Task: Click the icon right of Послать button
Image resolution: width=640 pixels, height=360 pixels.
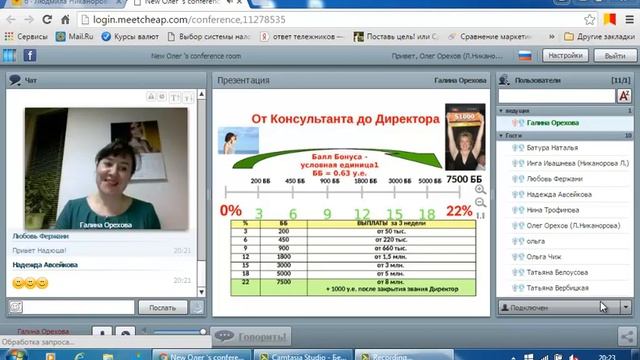Action: pyautogui.click(x=197, y=307)
